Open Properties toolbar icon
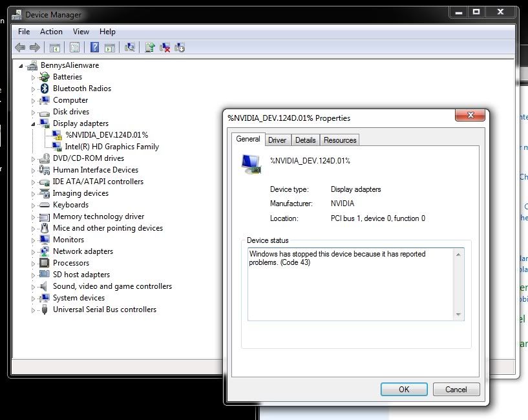The width and height of the screenshot is (528, 420). tap(75, 47)
